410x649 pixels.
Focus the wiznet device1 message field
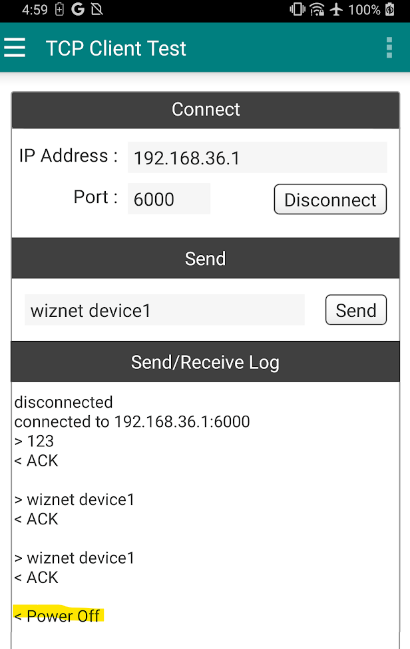coord(165,310)
